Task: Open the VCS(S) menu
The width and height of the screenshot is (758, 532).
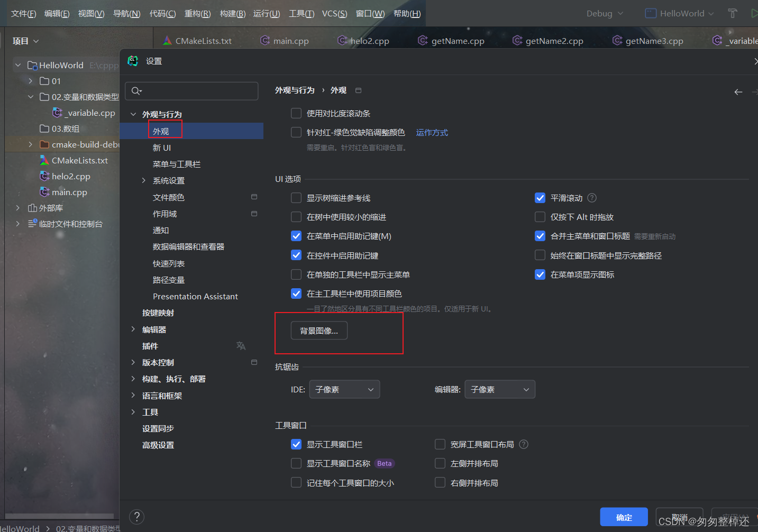Action: pos(335,13)
